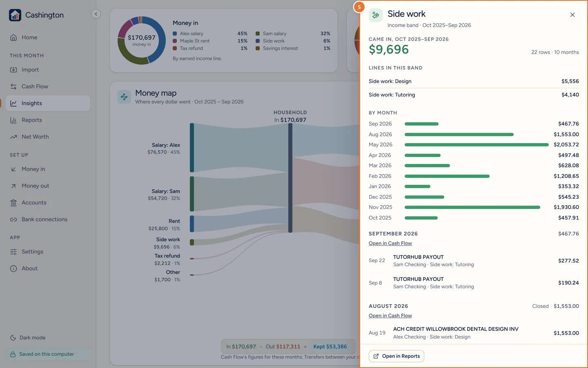Screen dimensions: 588x368
Task: Collapse the sidebar with the chevron button
Action: 96,14
